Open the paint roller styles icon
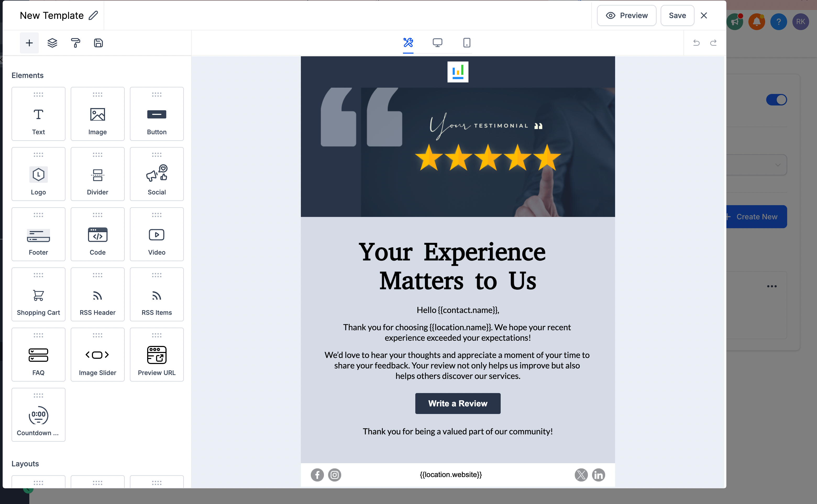817x504 pixels. pos(75,43)
